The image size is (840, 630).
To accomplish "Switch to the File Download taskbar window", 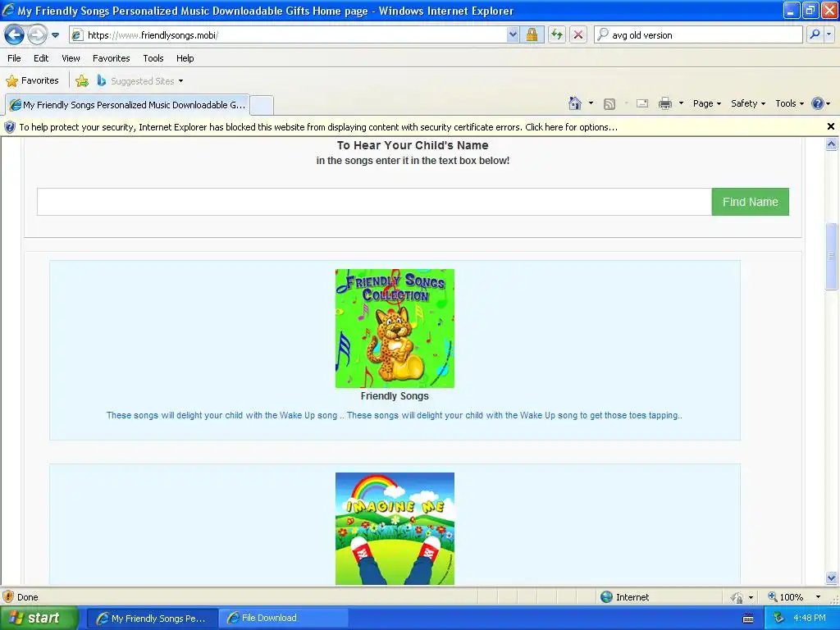I will (283, 619).
